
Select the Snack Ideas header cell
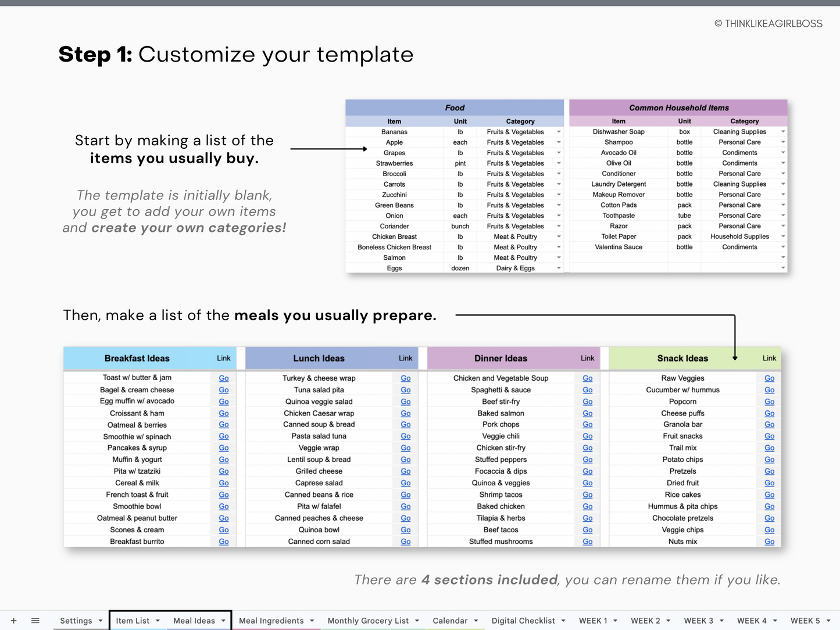[682, 359]
